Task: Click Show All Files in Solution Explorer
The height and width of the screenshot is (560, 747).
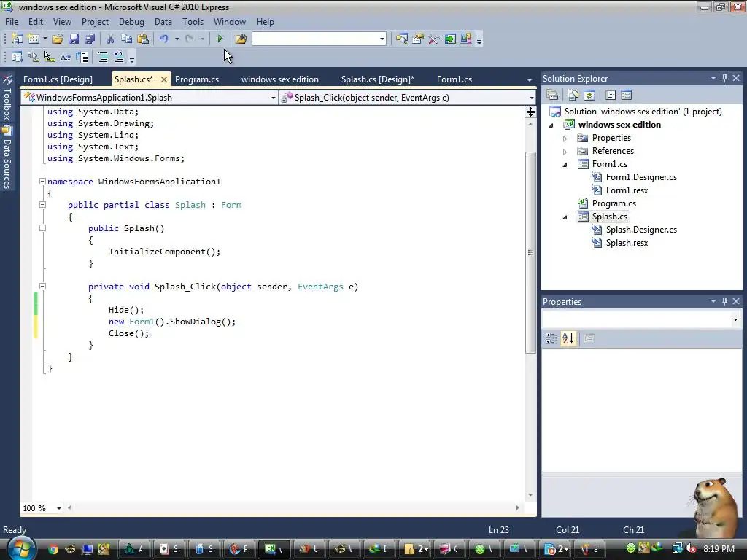Action: (x=573, y=96)
